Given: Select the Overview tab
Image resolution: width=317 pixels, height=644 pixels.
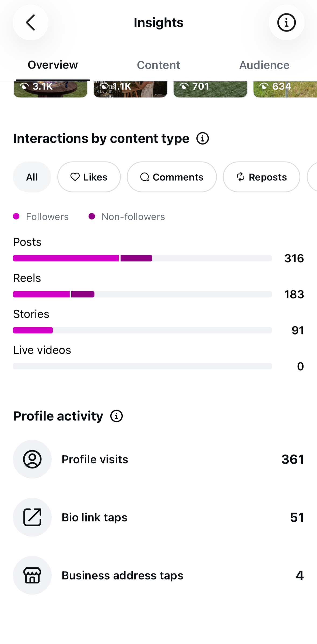Looking at the screenshot, I should coord(53,65).
